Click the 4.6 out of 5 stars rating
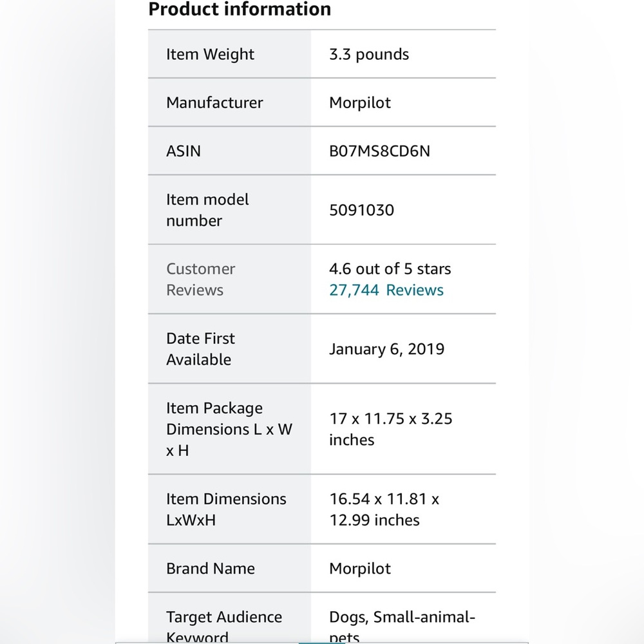 (x=390, y=269)
